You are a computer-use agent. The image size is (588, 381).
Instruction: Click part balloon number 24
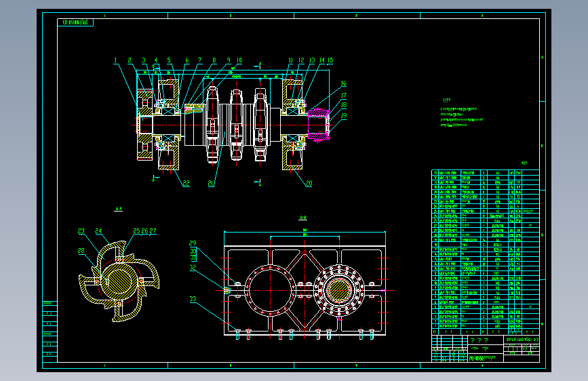pyautogui.click(x=98, y=231)
